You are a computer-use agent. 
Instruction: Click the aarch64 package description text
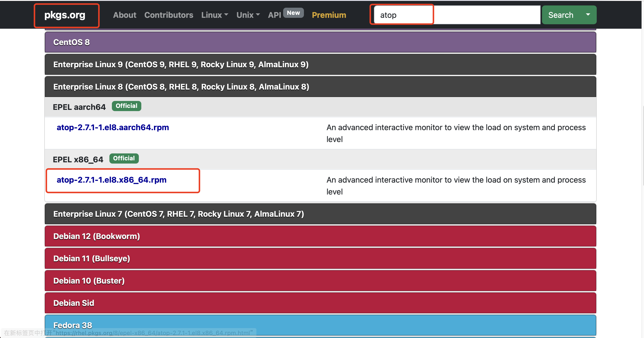click(x=456, y=133)
